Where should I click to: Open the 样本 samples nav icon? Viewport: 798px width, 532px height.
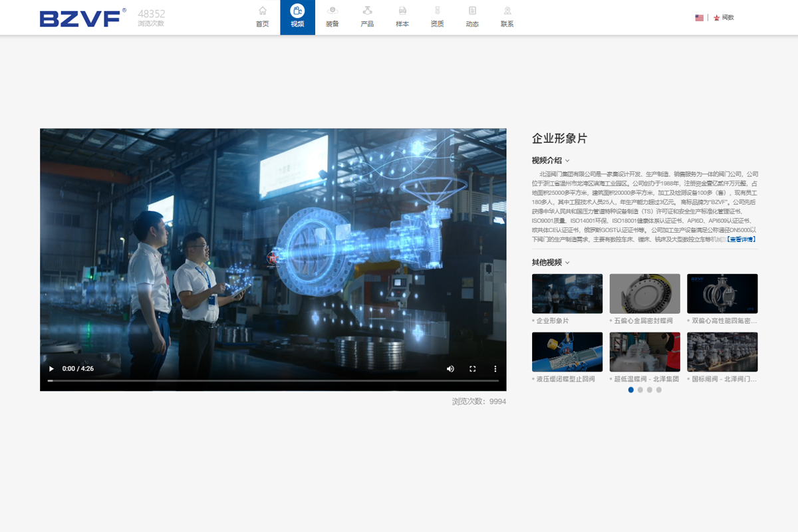click(x=402, y=11)
